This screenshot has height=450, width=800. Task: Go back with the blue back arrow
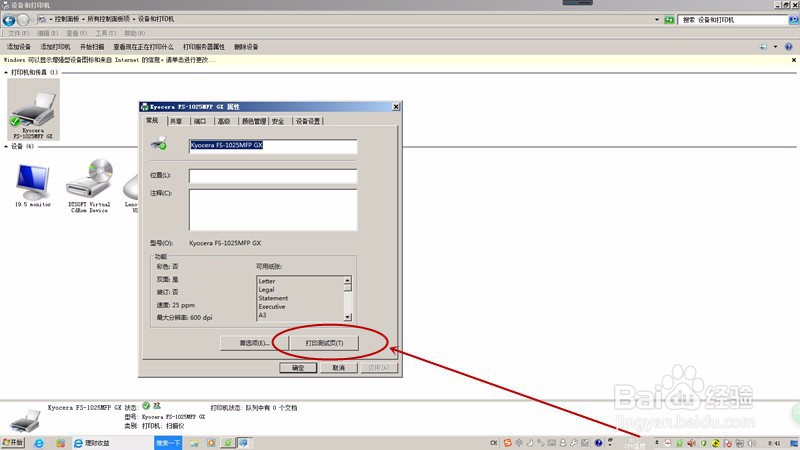pyautogui.click(x=9, y=20)
